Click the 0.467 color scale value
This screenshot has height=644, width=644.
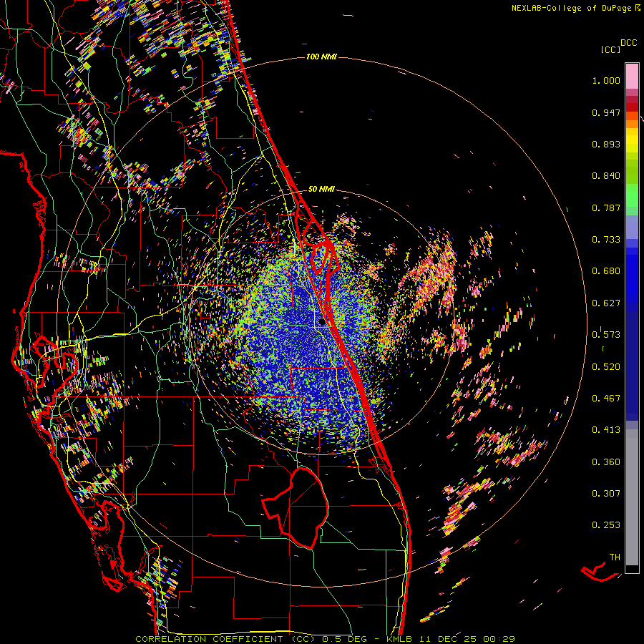click(x=606, y=398)
